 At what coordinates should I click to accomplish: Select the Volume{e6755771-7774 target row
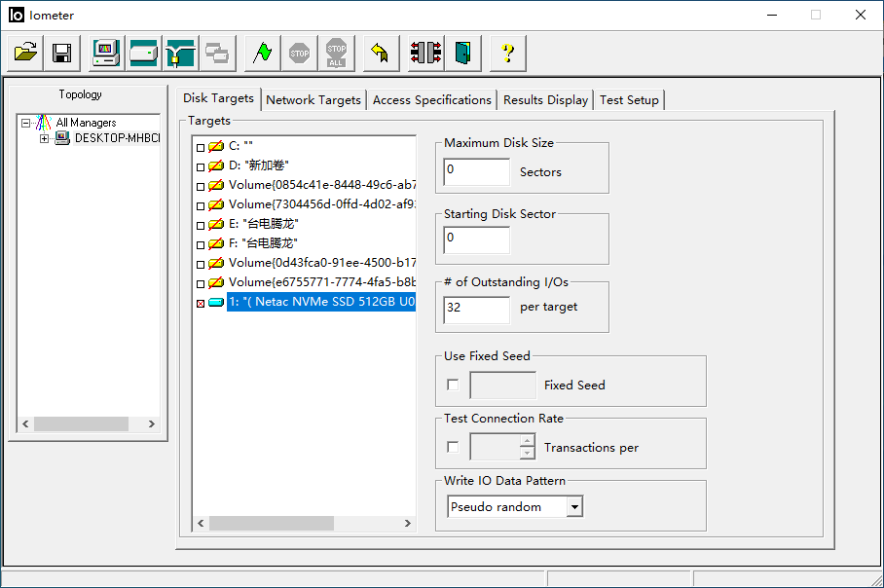pyautogui.click(x=322, y=282)
